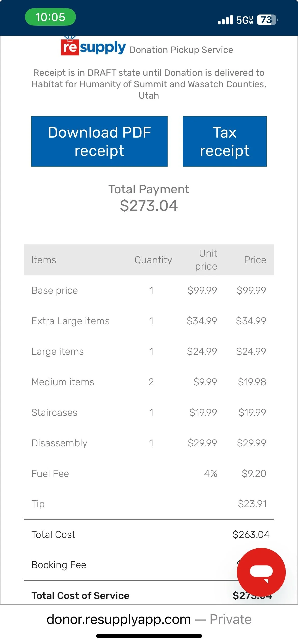
Task: Tap the battery level indicator
Action: 267,20
